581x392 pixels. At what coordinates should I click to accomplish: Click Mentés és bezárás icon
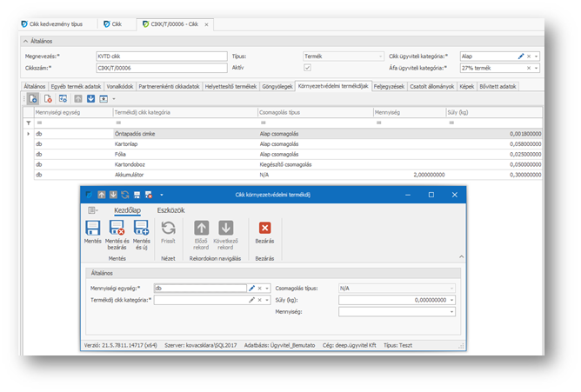117,229
